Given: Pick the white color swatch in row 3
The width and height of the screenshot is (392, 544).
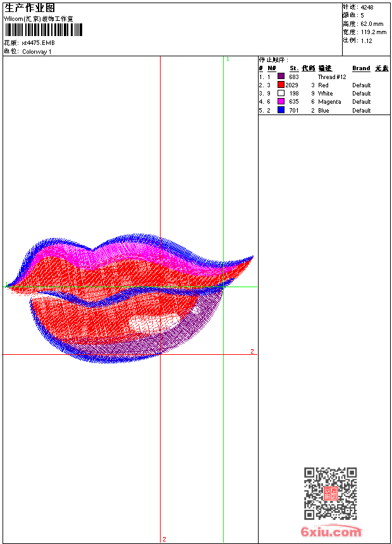Looking at the screenshot, I should click(281, 93).
